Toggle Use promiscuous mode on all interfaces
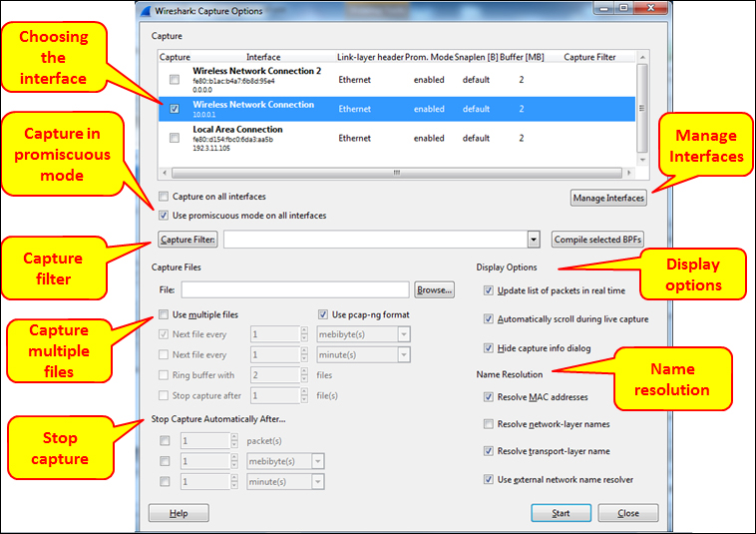 click(x=164, y=216)
